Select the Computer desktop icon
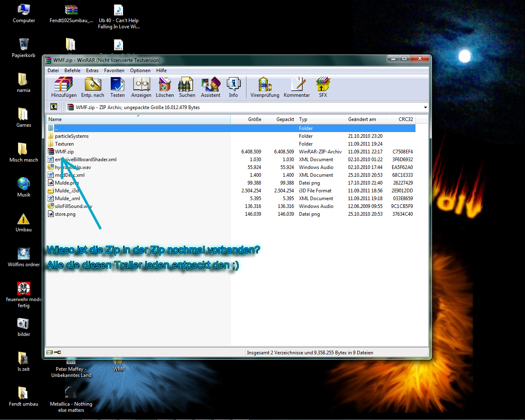525x420 pixels. (x=24, y=13)
